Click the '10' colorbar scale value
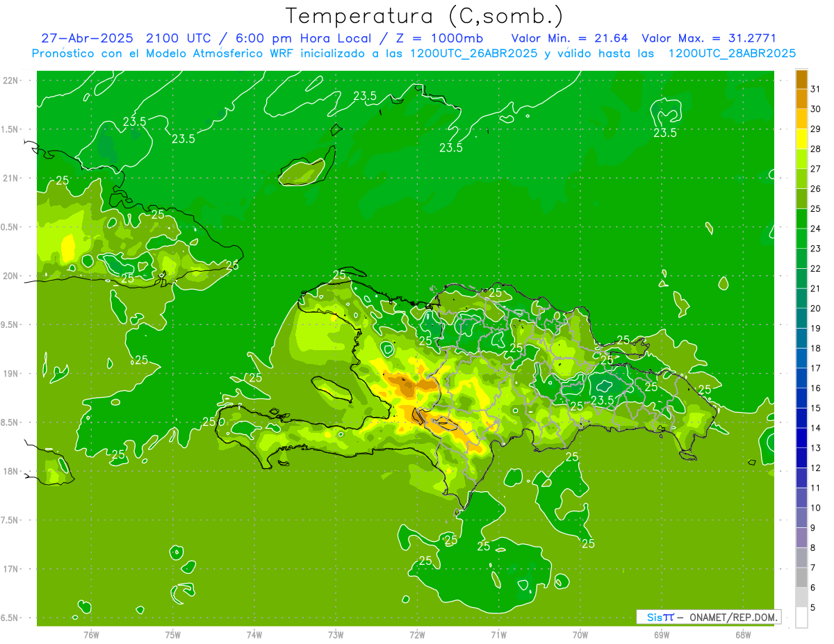 pyautogui.click(x=816, y=507)
